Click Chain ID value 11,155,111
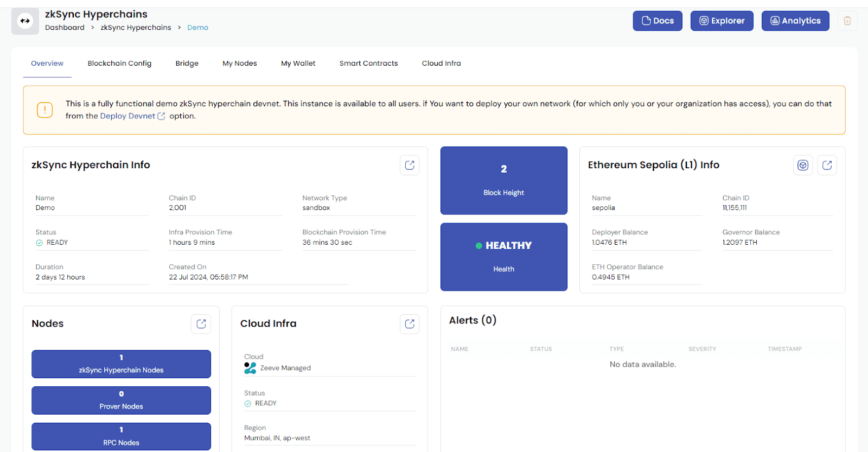Screen dimensions: 868x452 tap(735, 208)
